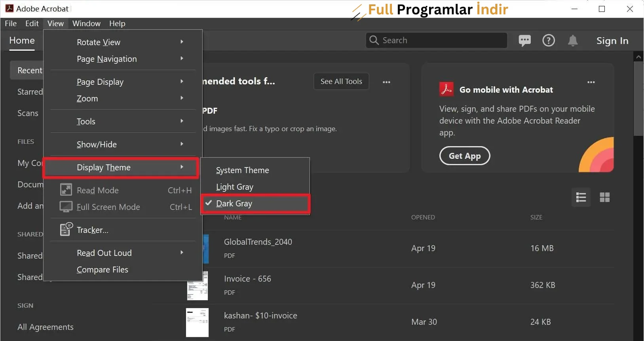Click the magnifier icon in the search box
Screen dimensions: 644x341
(x=374, y=40)
